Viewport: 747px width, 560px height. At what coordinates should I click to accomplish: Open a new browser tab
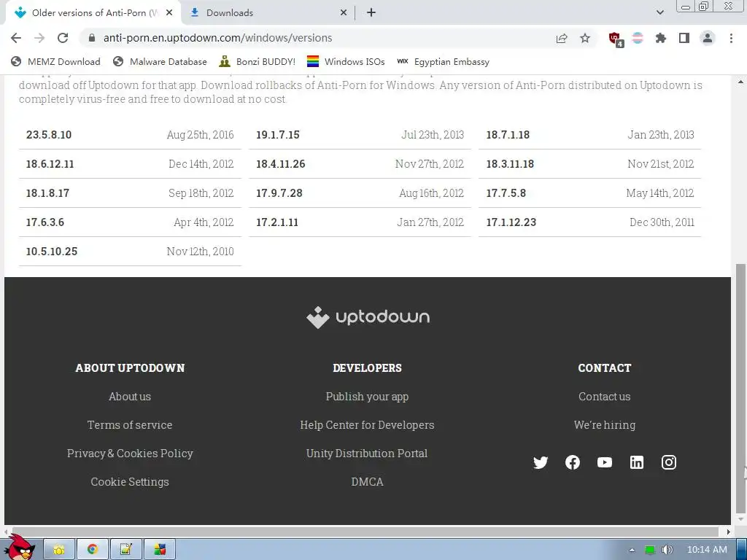[371, 13]
